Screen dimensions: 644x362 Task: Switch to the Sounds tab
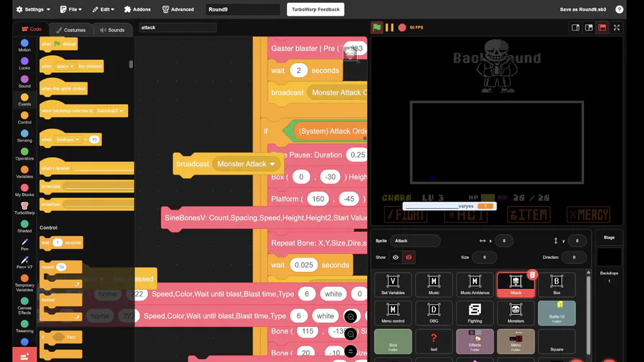point(112,30)
